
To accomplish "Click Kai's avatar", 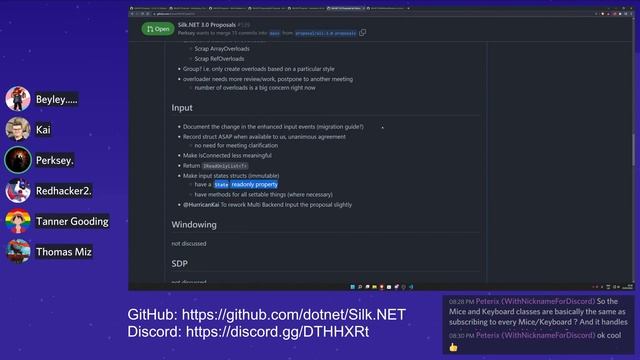I will pos(18,129).
